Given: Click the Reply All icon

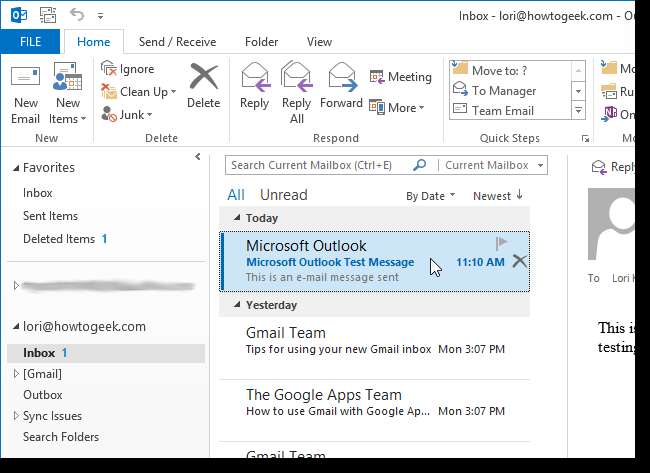Looking at the screenshot, I should click(297, 77).
